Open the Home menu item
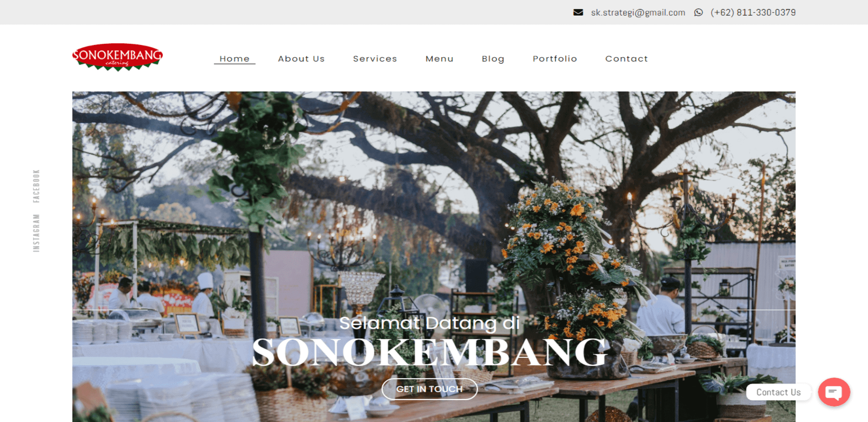The height and width of the screenshot is (422, 868). pos(235,59)
